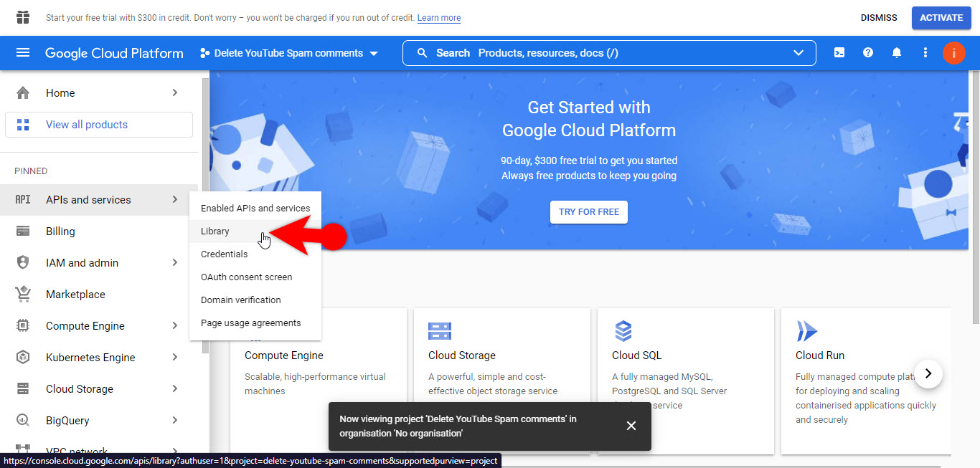Select Enabled APIs and services
Image resolution: width=980 pixels, height=468 pixels.
click(x=255, y=209)
